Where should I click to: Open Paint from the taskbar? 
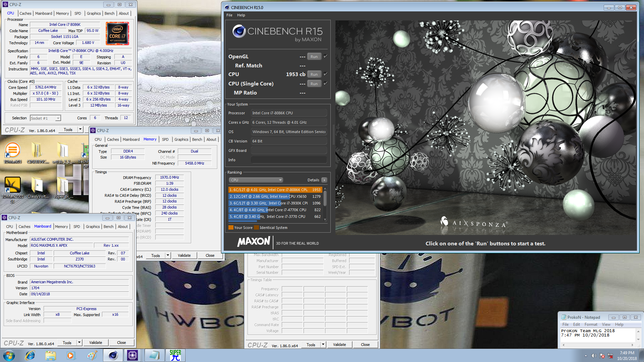coord(92,355)
